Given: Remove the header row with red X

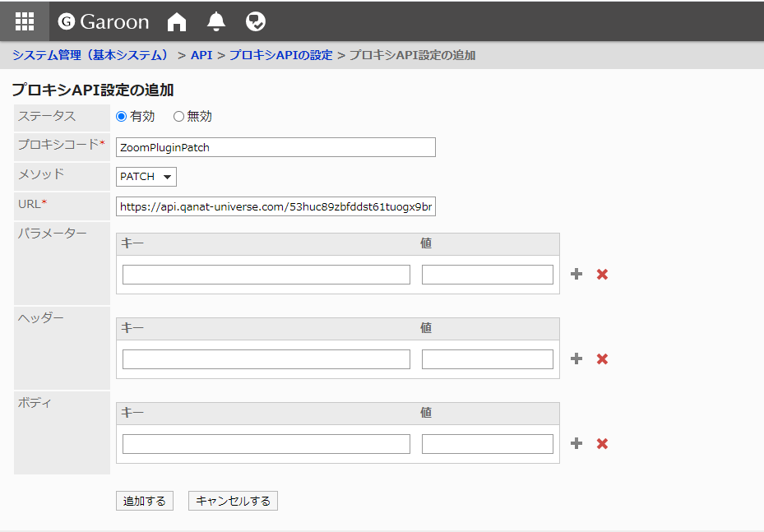Looking at the screenshot, I should coord(602,359).
